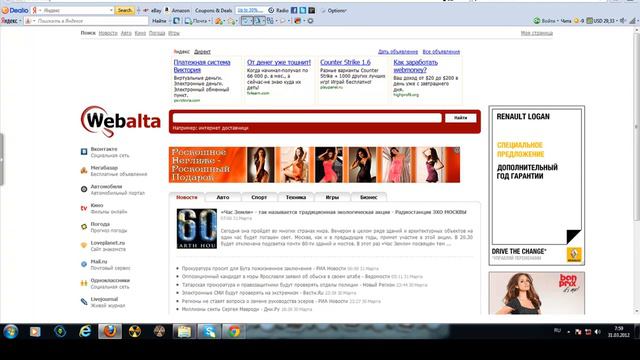Open eBay shortcut in Dealio toolbar
Image resolution: width=640 pixels, height=360 pixels.
pyautogui.click(x=152, y=10)
